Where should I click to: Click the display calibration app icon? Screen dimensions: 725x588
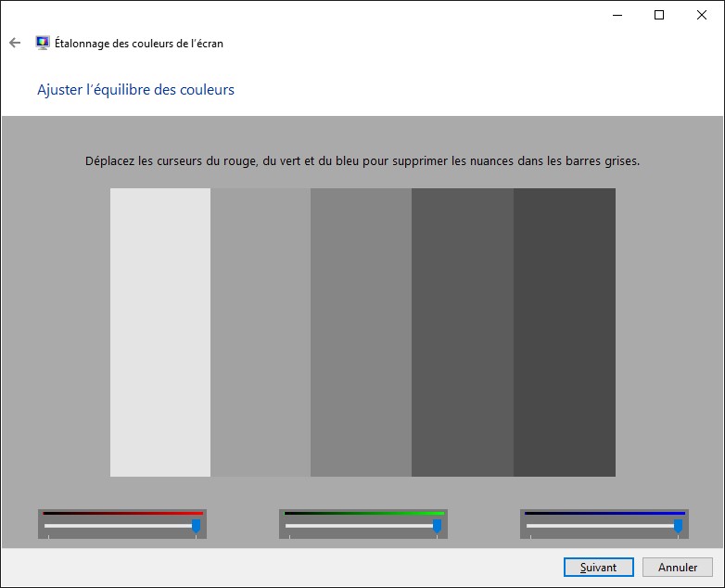pos(43,43)
